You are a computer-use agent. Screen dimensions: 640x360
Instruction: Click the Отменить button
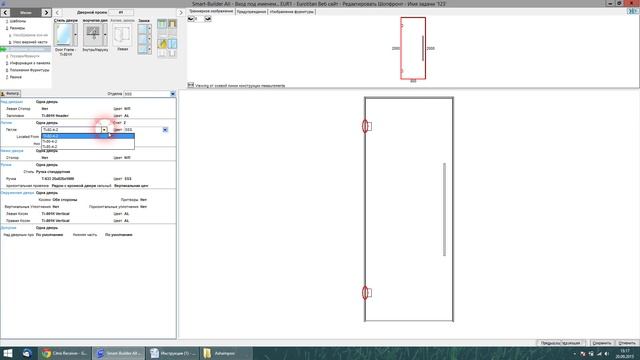(x=627, y=343)
